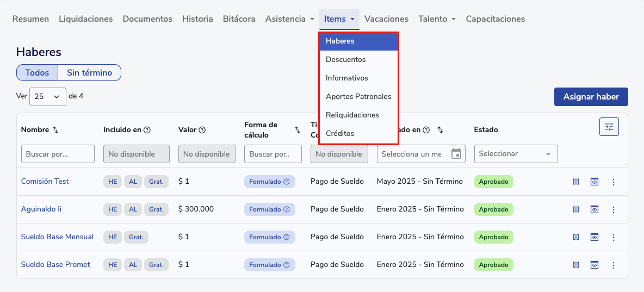Pause the Comisión Test haber
This screenshot has height=292, width=644.
tap(576, 182)
